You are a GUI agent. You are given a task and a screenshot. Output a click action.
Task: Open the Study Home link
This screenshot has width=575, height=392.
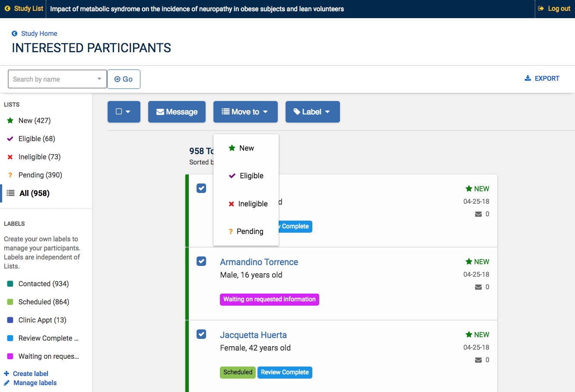coord(34,34)
